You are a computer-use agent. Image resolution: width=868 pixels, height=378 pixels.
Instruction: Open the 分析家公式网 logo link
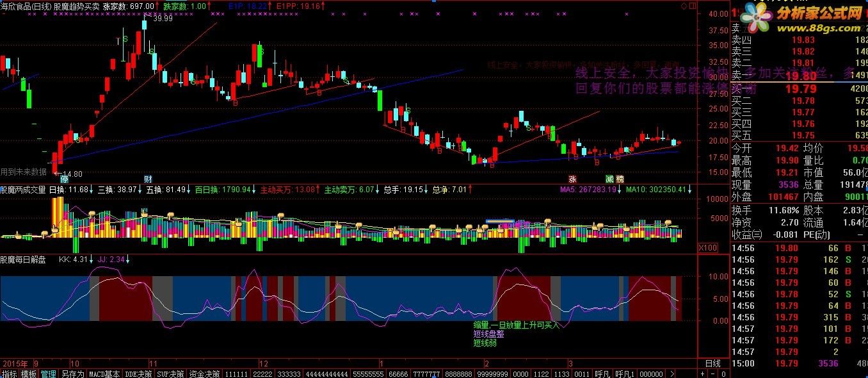pyautogui.click(x=801, y=17)
